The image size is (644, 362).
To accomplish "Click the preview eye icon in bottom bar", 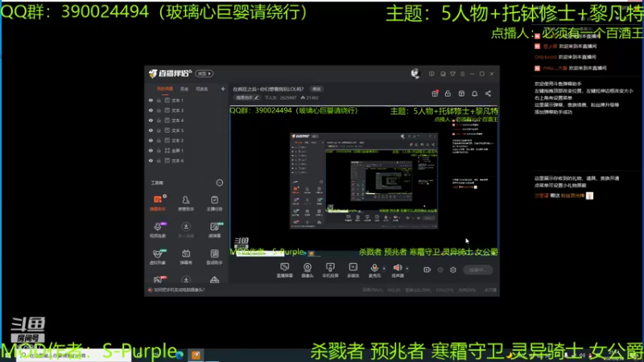I will point(440,269).
